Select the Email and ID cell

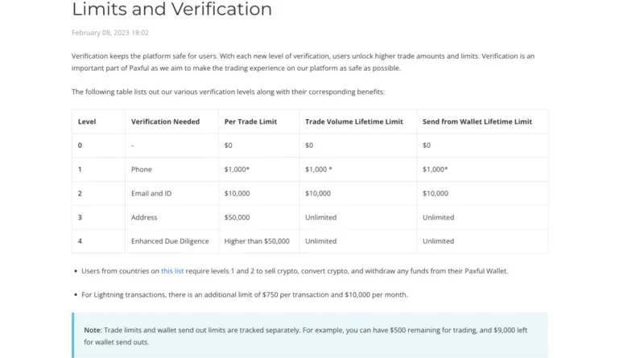click(x=171, y=193)
